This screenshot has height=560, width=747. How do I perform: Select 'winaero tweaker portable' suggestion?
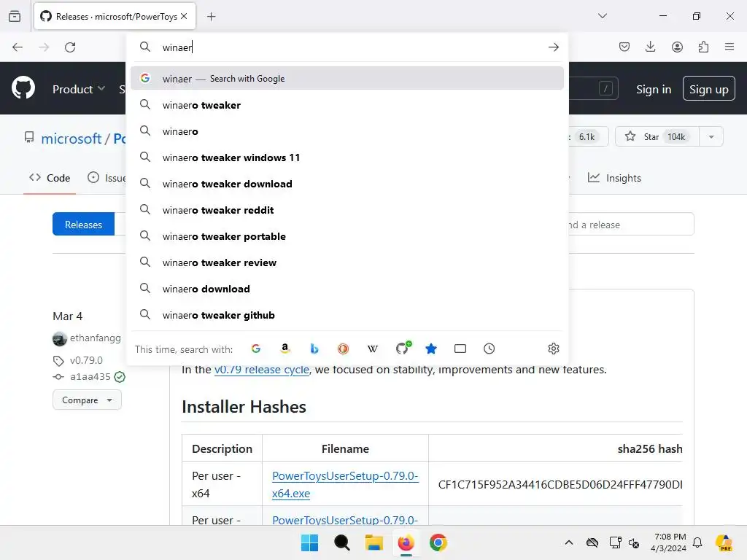click(x=347, y=236)
